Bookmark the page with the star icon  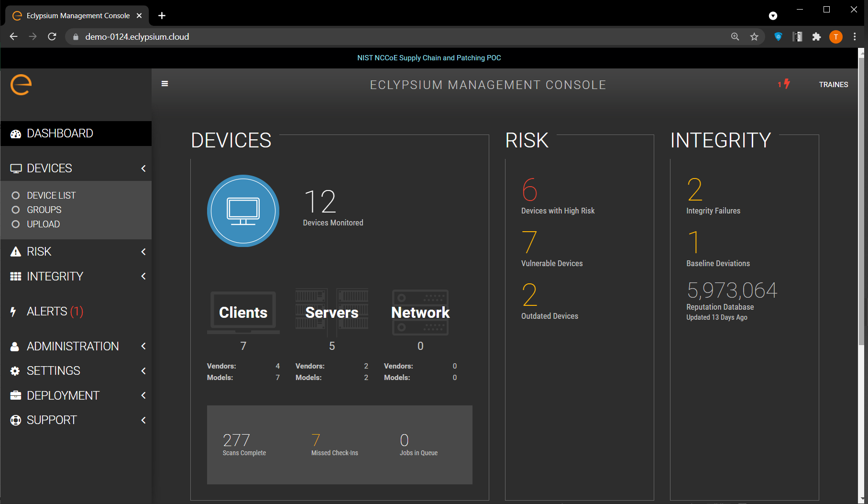coord(754,37)
